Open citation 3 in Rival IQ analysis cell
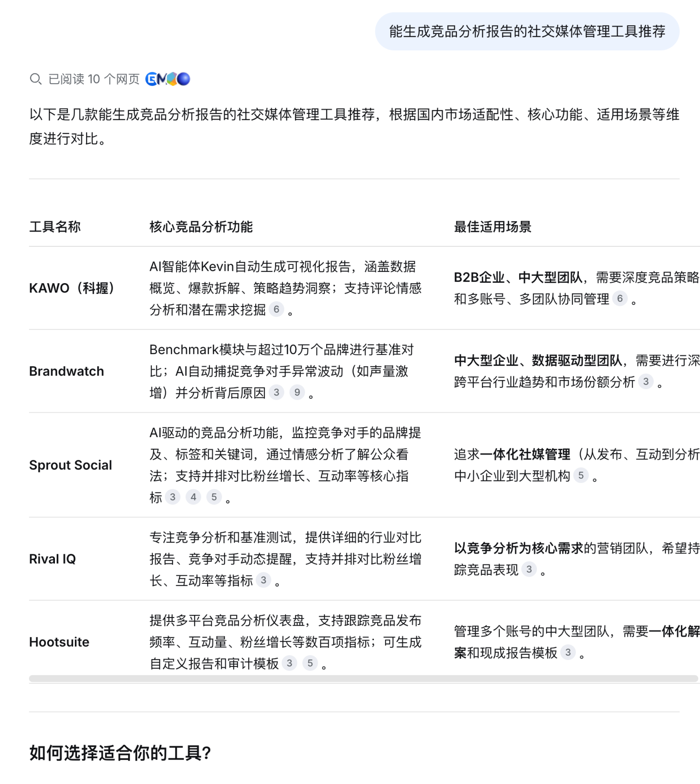This screenshot has width=700, height=784. (x=264, y=580)
